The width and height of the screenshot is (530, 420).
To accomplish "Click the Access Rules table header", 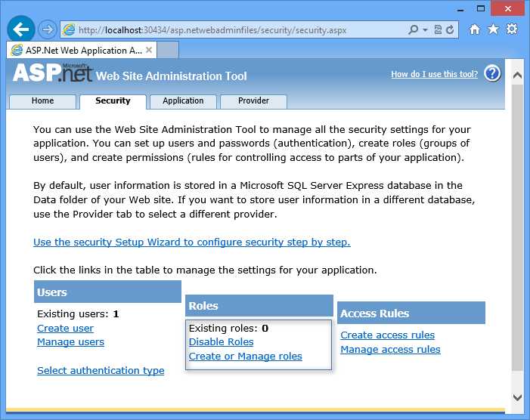I will (411, 313).
